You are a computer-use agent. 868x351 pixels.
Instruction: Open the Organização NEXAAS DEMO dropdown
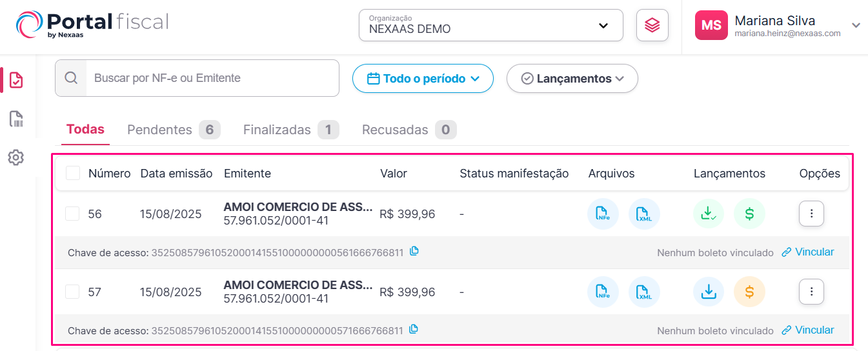(491, 25)
